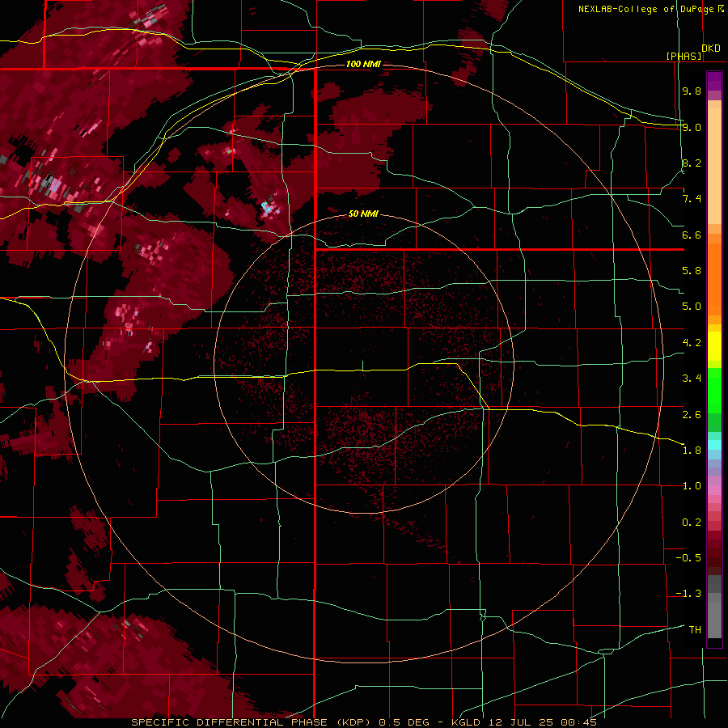728x728 pixels.
Task: Pick the yellow segment of the color bar
Action: coord(714,346)
